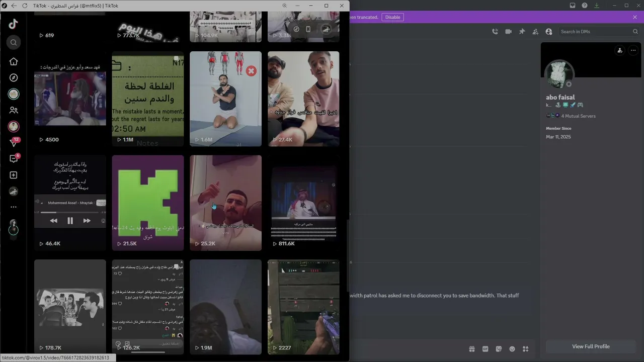Viewport: 644px width, 362px height.
Task: Open the Discord apps launcher icon
Action: (526, 349)
